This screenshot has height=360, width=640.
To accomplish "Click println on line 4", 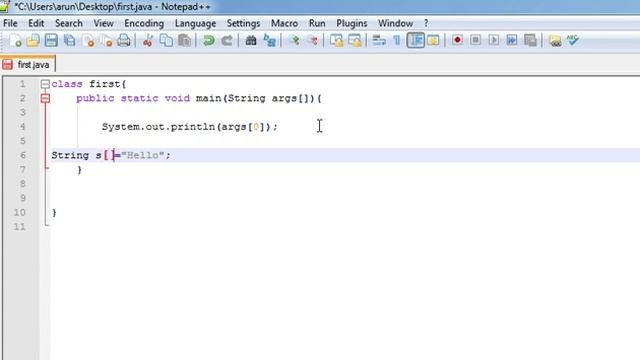I will pos(193,127).
